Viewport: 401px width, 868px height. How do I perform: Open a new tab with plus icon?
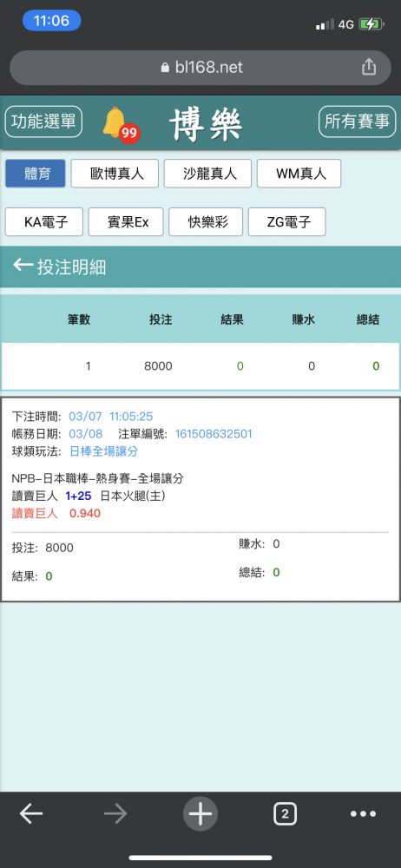200,814
